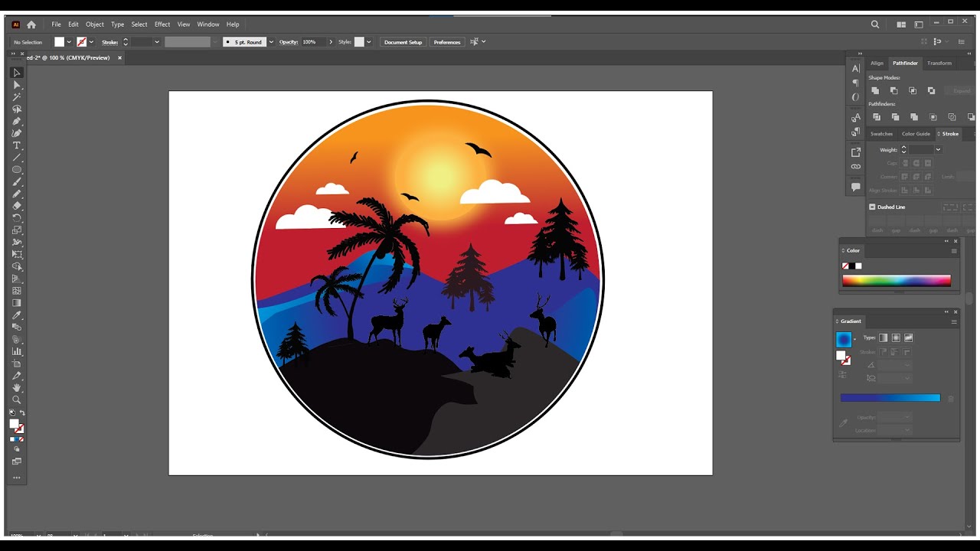Select the Selection tool arrow
Image resolution: width=980 pixels, height=551 pixels.
tap(17, 73)
